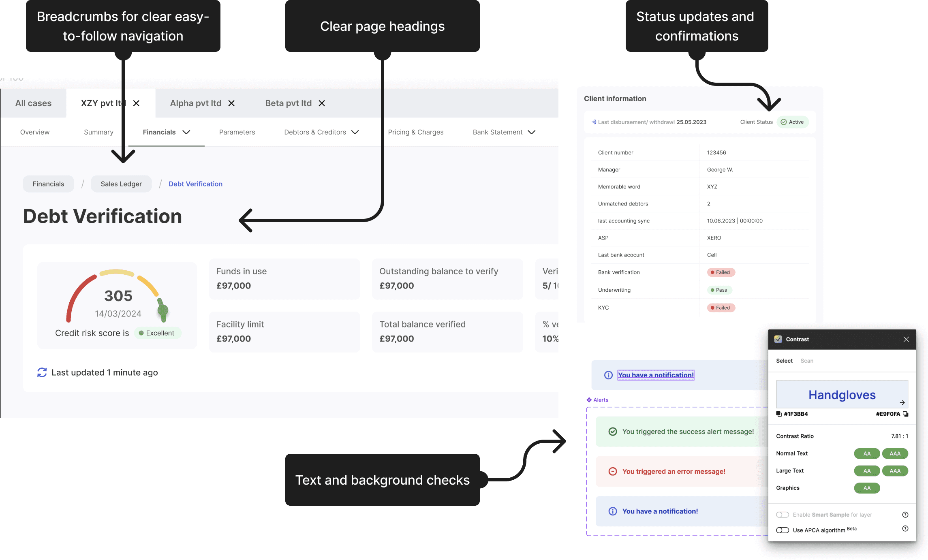
Task: Enable the Use APCA algorithm switch
Action: pos(783,530)
